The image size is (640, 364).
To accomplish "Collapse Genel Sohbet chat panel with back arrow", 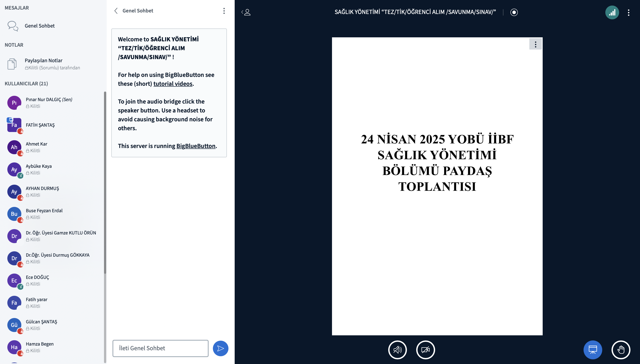I will [x=116, y=11].
